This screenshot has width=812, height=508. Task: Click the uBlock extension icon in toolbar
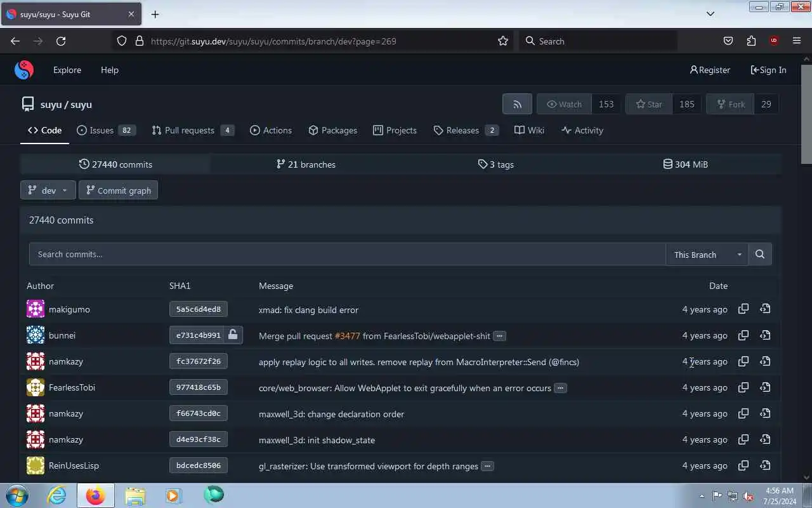coord(774,41)
